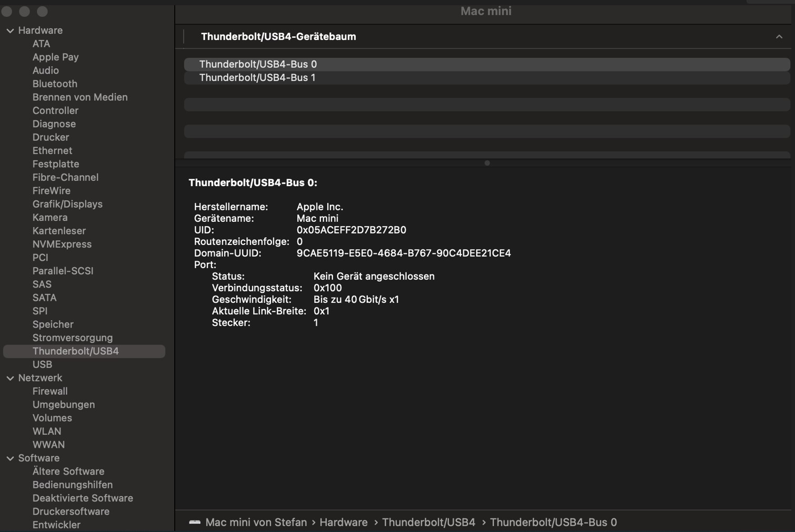Click the Mac mini icon in path bar

pyautogui.click(x=195, y=523)
